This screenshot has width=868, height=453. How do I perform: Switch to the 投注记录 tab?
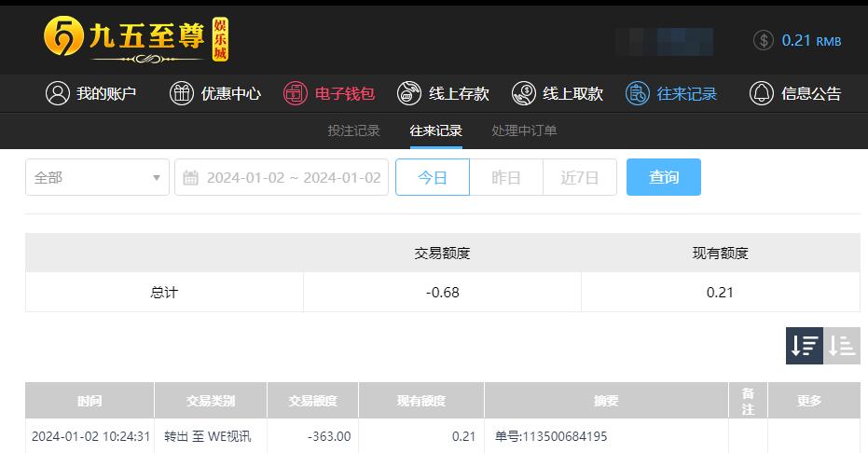pyautogui.click(x=353, y=131)
